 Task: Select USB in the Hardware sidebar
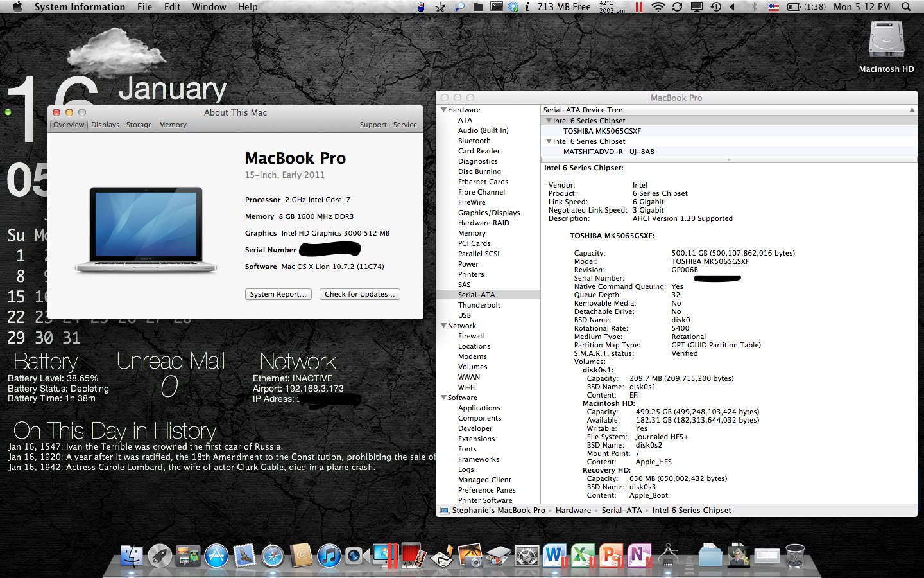[x=465, y=315]
